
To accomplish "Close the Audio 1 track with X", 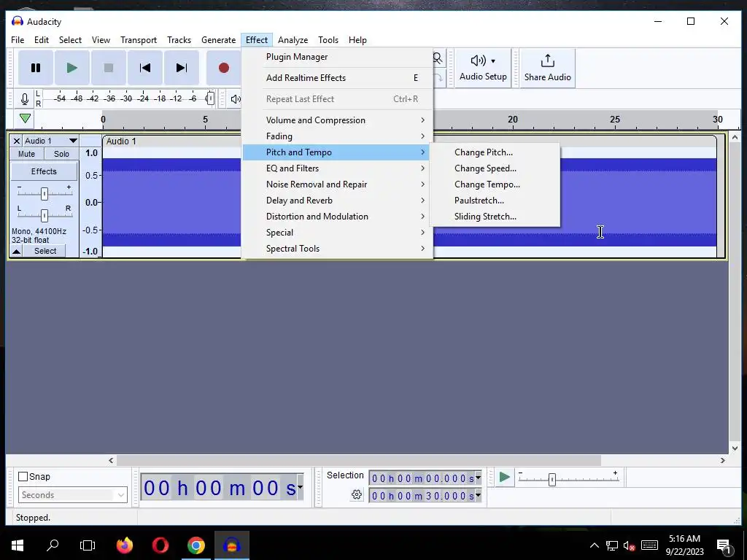I will point(16,141).
